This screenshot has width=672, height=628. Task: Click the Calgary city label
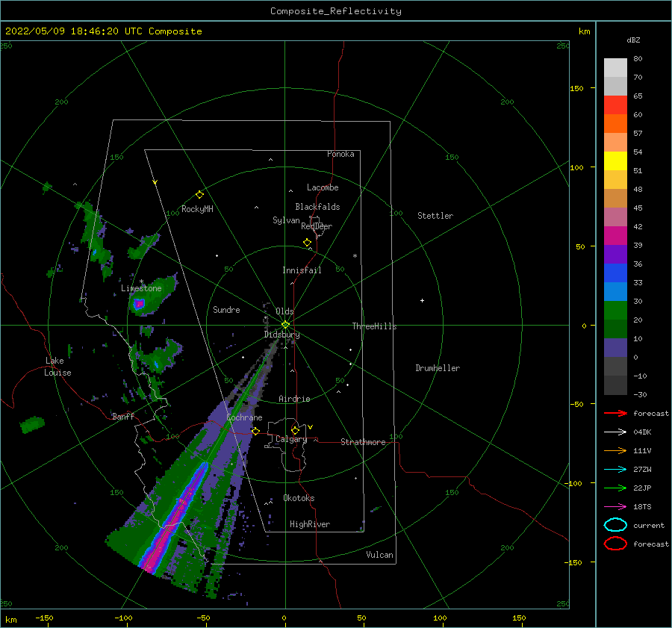(x=291, y=439)
